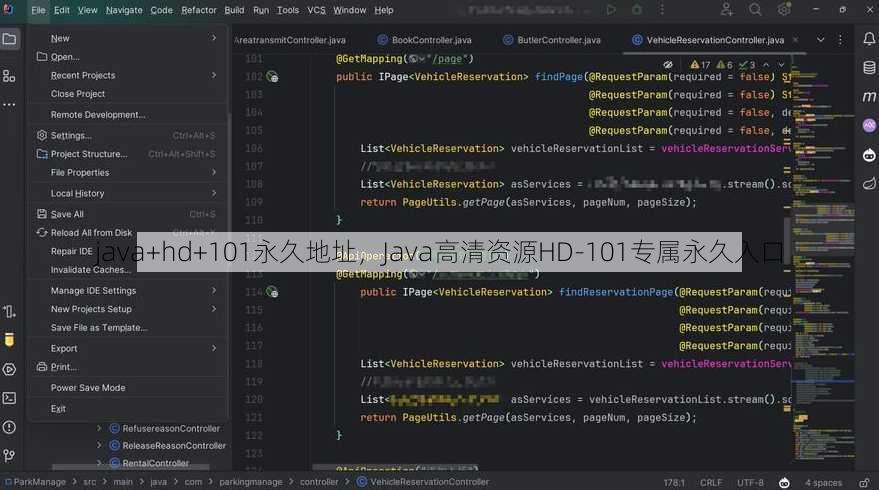Click the Debug bug icon

[x=637, y=10]
